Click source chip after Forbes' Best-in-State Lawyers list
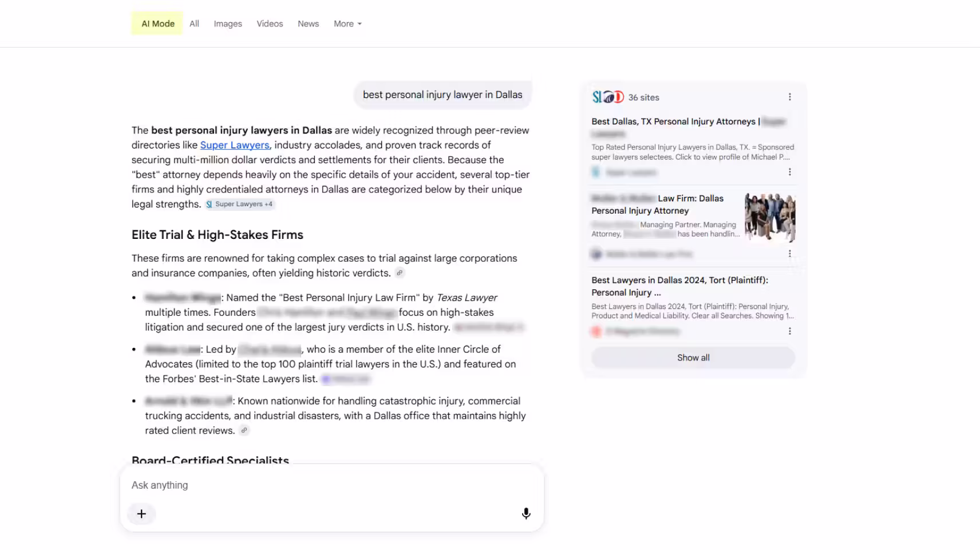This screenshot has width=980, height=550. [x=346, y=379]
